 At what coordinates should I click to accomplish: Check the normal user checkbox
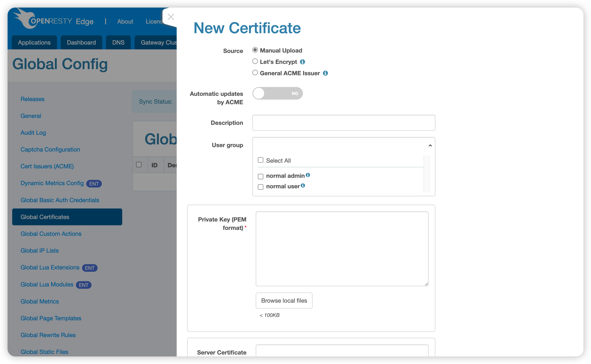[260, 187]
